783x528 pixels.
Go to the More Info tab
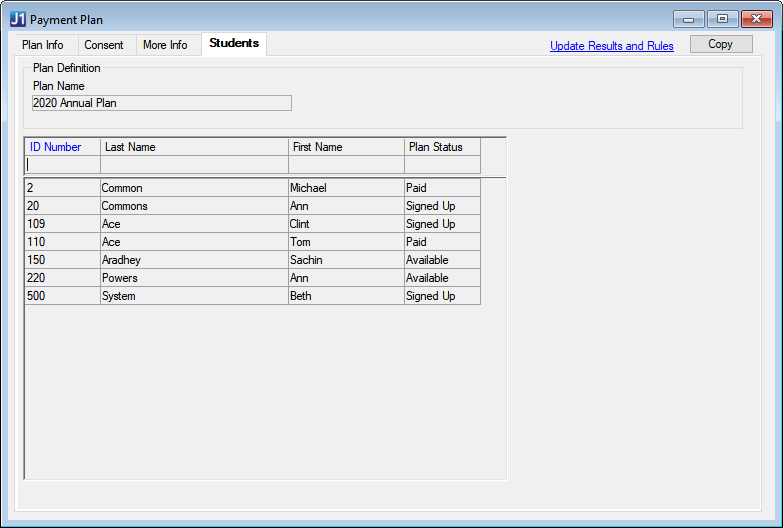point(165,45)
